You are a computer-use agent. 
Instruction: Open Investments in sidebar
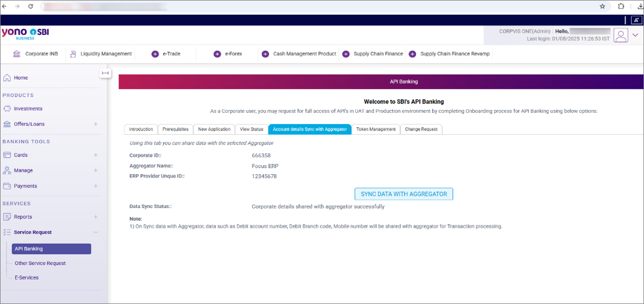(28, 109)
